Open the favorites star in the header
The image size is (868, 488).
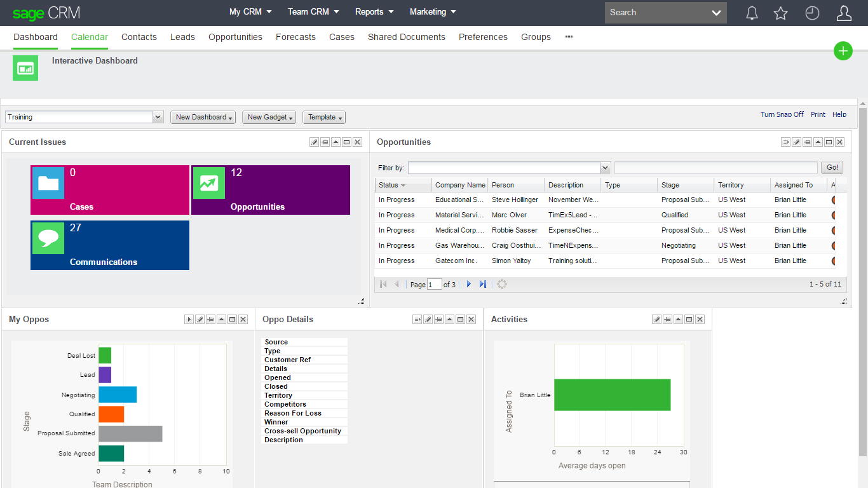pyautogui.click(x=780, y=12)
